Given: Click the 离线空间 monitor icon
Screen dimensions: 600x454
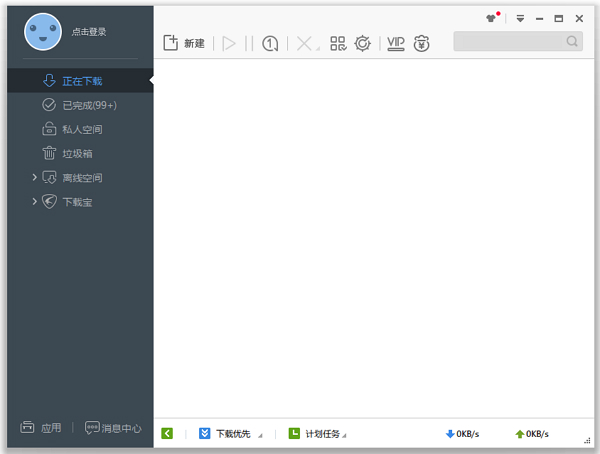Looking at the screenshot, I should tap(49, 177).
